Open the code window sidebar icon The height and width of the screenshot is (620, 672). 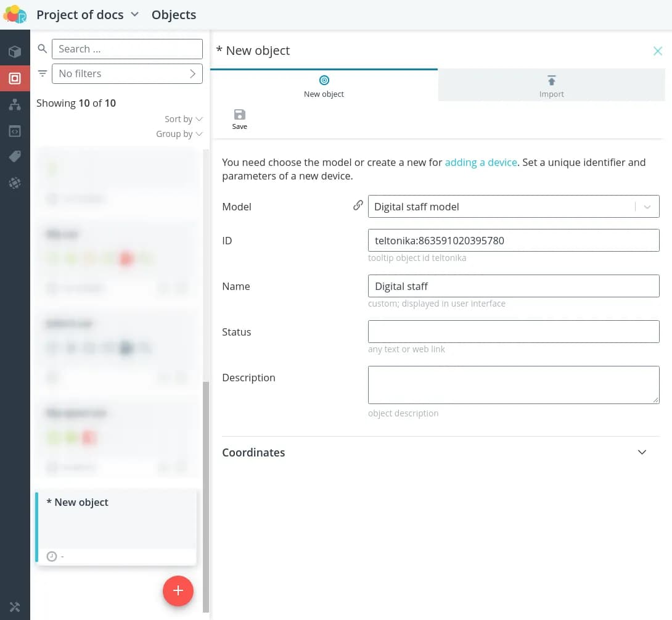(x=15, y=131)
